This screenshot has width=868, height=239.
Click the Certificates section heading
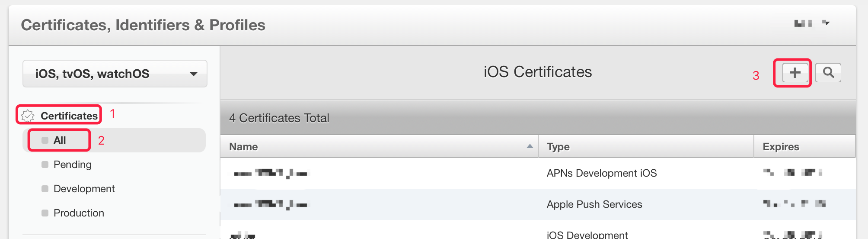(x=69, y=116)
